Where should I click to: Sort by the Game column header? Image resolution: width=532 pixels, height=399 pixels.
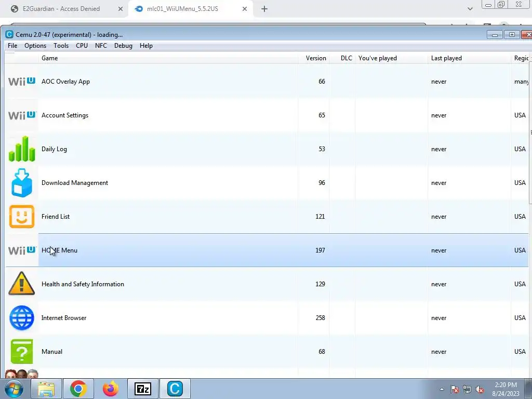[168, 58]
